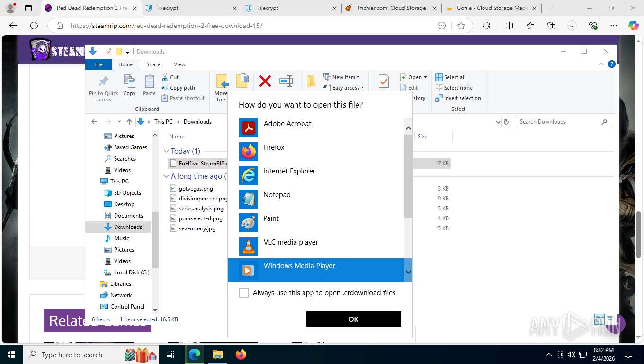Click the Edge favorites star icon
Screen dimensions: 644x364
click(x=461, y=26)
